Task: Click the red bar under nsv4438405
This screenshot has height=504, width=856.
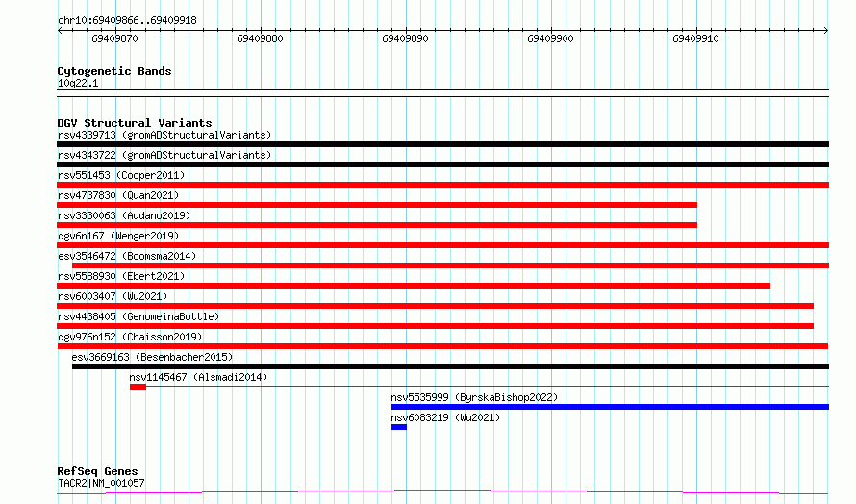Action: tap(435, 326)
